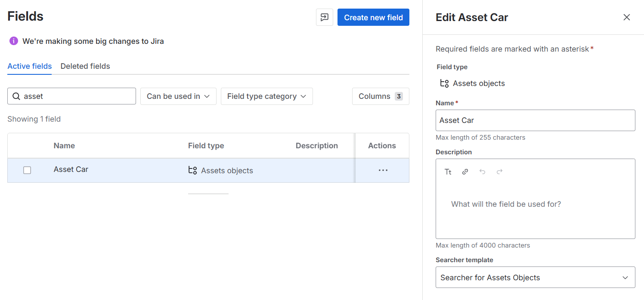Image resolution: width=644 pixels, height=300 pixels.
Task: Click the undo icon in the description editor
Action: click(482, 172)
